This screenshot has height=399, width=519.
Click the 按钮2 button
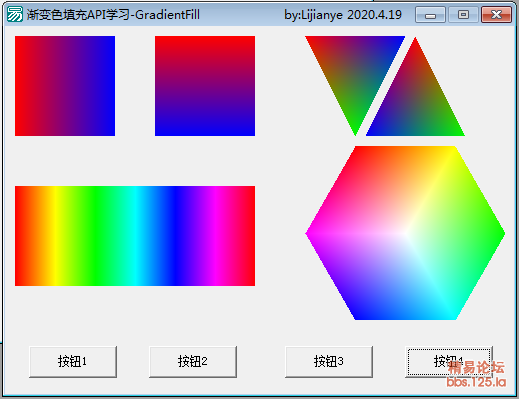click(193, 362)
